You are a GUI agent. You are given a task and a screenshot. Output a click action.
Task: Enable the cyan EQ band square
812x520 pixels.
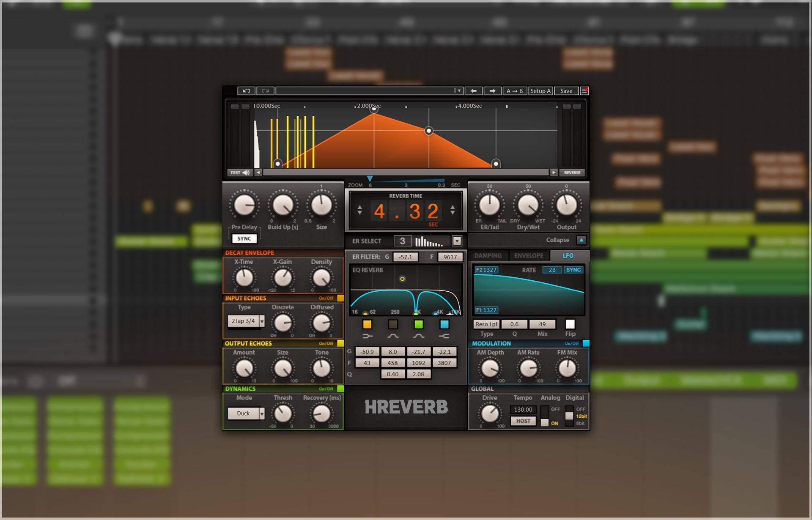(444, 324)
